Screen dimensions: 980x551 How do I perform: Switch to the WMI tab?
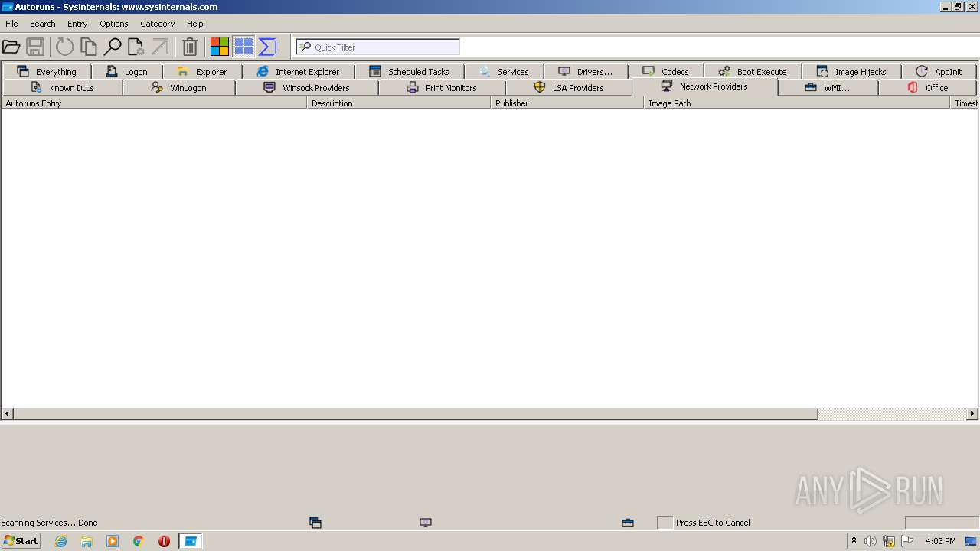point(828,87)
